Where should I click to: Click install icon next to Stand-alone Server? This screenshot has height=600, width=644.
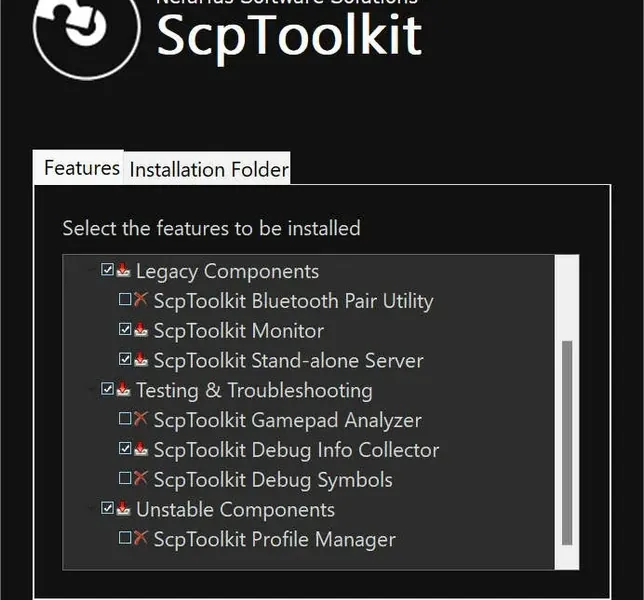(141, 359)
